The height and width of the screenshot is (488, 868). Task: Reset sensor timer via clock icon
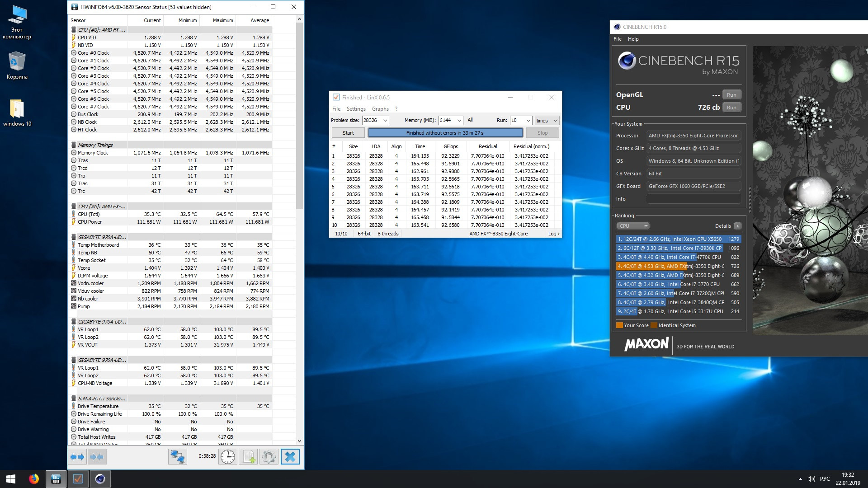tap(228, 457)
